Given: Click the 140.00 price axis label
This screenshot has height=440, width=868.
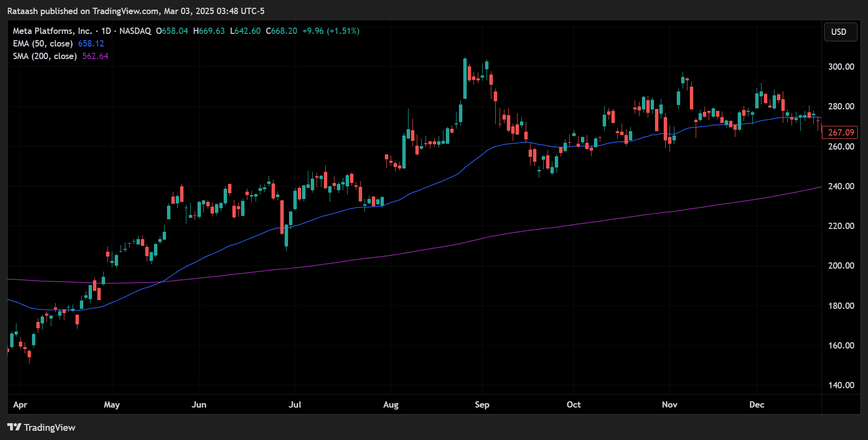Looking at the screenshot, I should pyautogui.click(x=841, y=385).
